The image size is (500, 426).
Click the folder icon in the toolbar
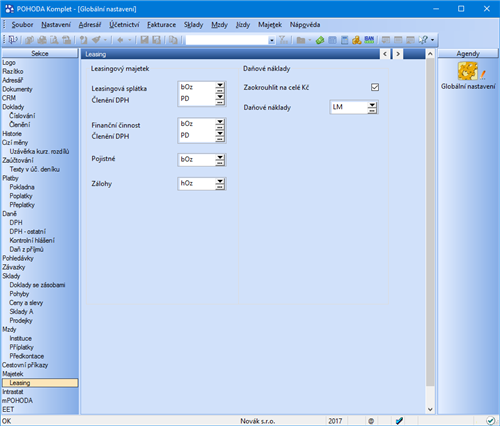pyautogui.click(x=301, y=40)
